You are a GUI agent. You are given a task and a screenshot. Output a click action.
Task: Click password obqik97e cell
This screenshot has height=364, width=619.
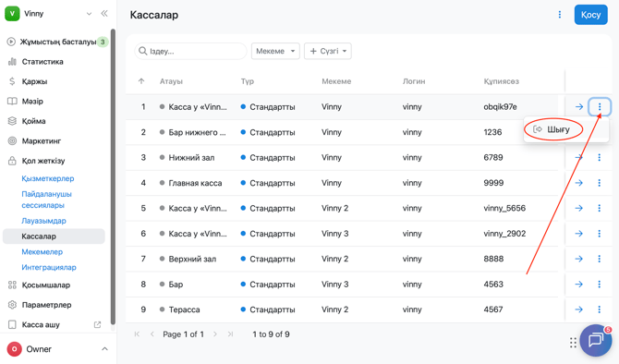500,106
